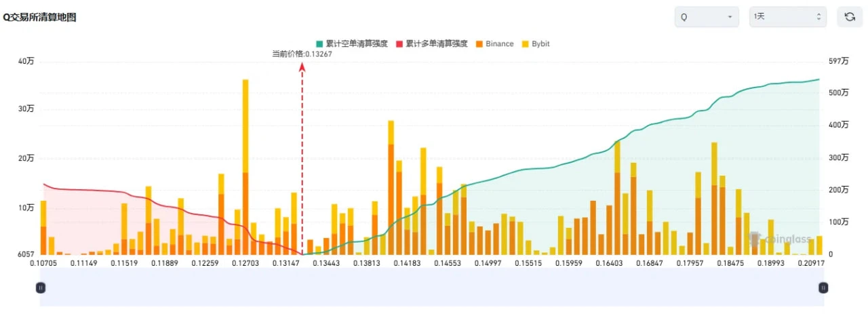Open the 1天 time range dropdown
Viewport: 868px width, 314px height.
tap(787, 17)
